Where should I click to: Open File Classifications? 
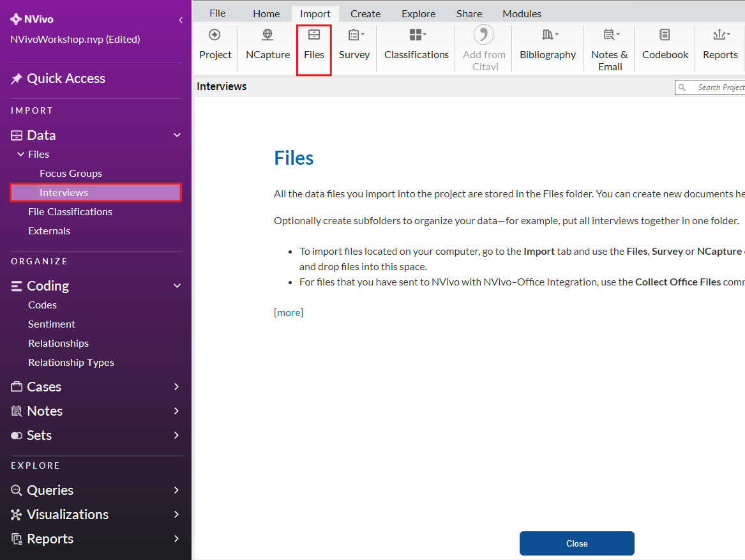(x=70, y=211)
